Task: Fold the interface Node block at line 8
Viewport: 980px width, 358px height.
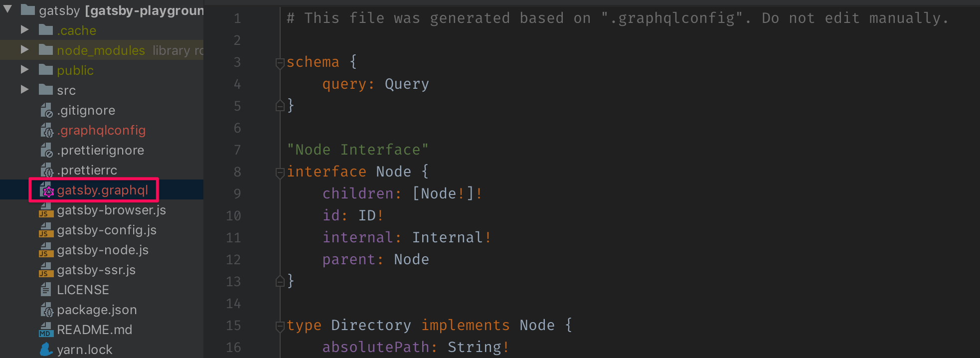Action: tap(280, 172)
